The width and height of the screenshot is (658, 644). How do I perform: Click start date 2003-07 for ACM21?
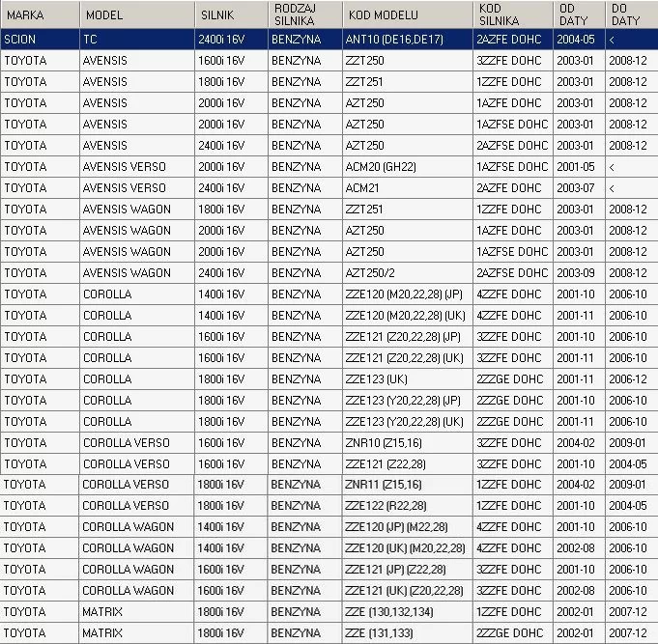(579, 188)
